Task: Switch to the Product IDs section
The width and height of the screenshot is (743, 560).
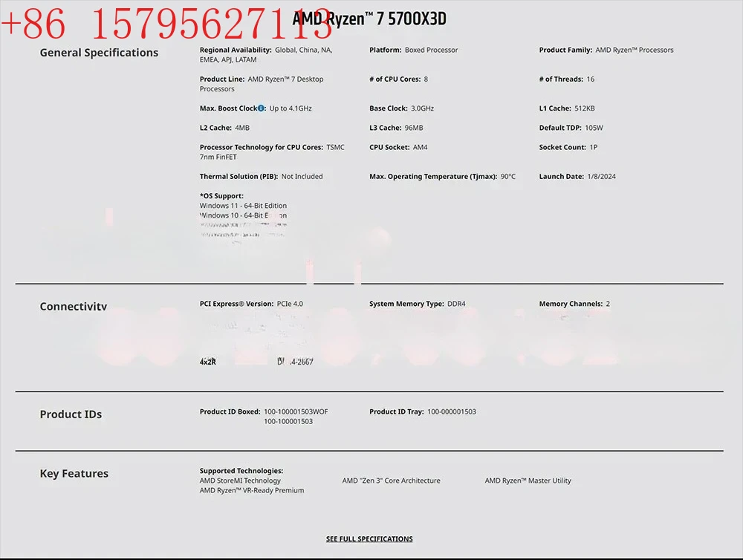Action: click(71, 414)
